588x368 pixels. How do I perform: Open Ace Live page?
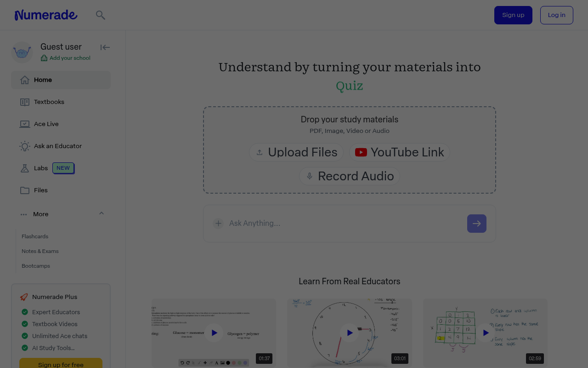61,124
